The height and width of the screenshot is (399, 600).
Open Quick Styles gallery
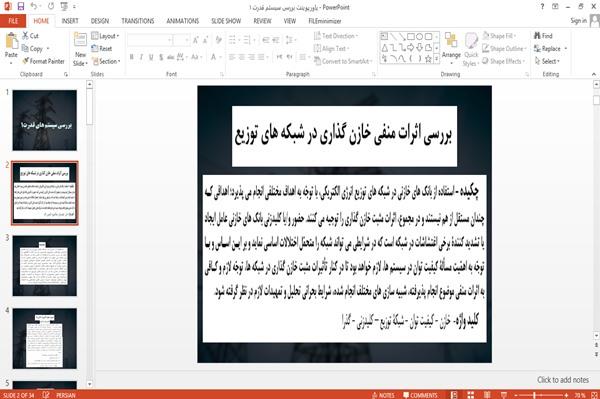click(471, 50)
